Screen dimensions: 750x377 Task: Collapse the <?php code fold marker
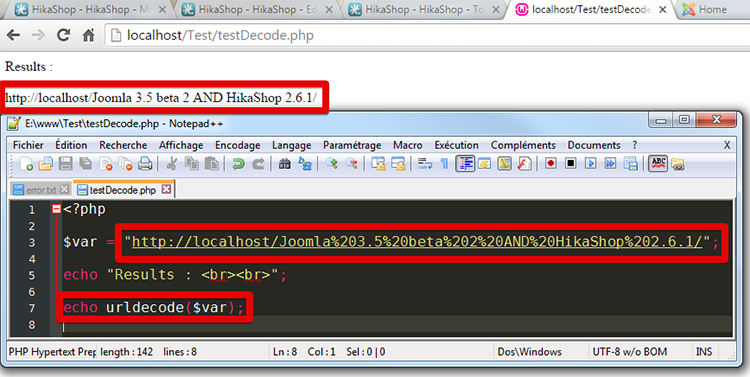click(56, 209)
